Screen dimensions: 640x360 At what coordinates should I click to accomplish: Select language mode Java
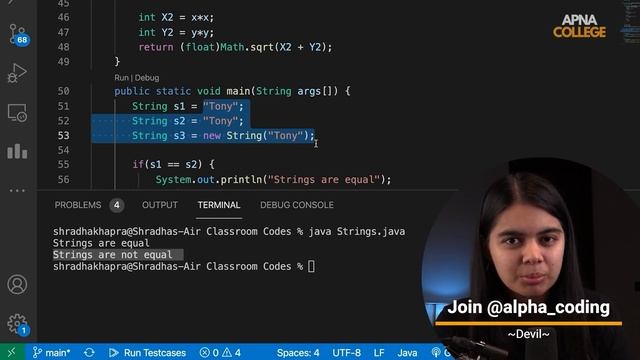pyautogui.click(x=407, y=352)
